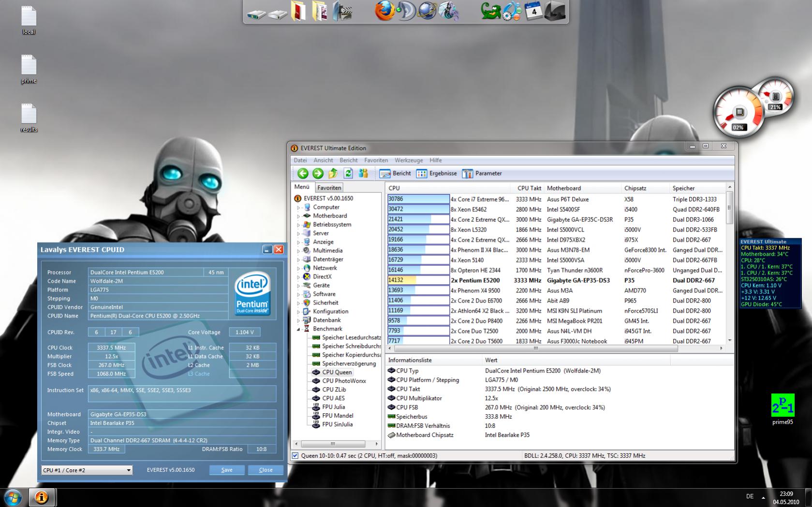812x507 pixels.
Task: Refresh the EVEREST page with refresh icon
Action: (x=348, y=174)
